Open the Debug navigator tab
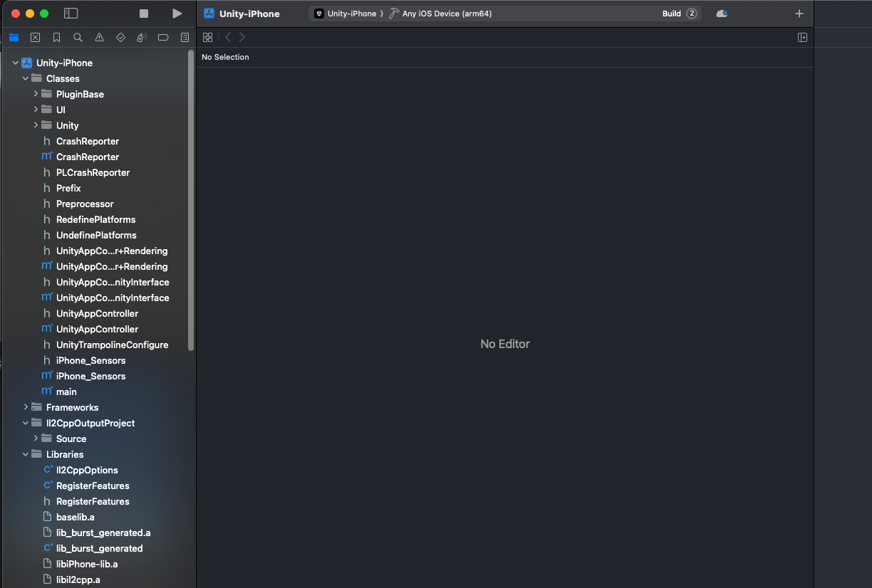This screenshot has width=872, height=588. [x=142, y=38]
